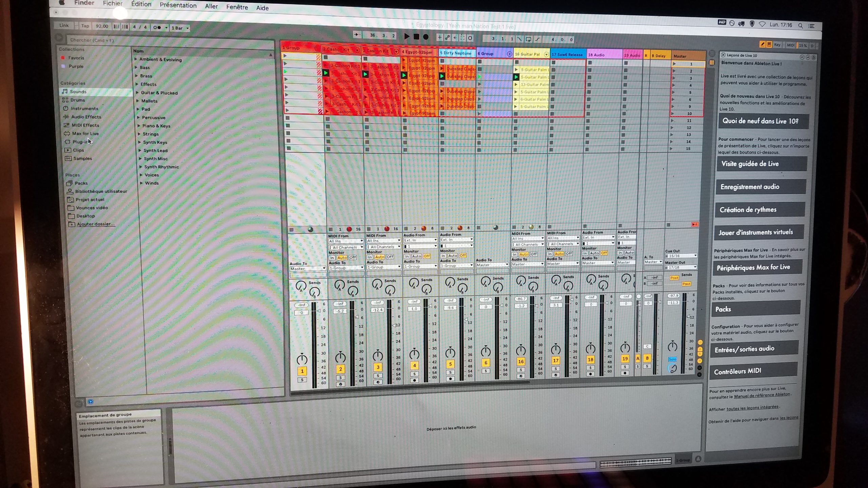
Task: Select the Sounds category
Action: (78, 91)
